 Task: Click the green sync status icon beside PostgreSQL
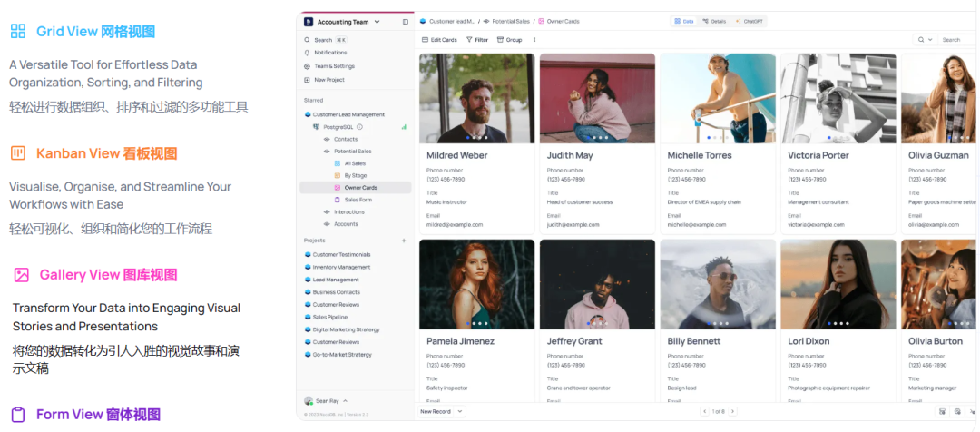404,127
